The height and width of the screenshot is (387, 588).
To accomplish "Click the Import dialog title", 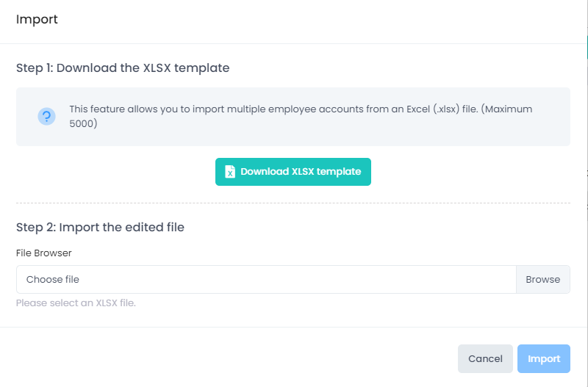I will tap(37, 20).
